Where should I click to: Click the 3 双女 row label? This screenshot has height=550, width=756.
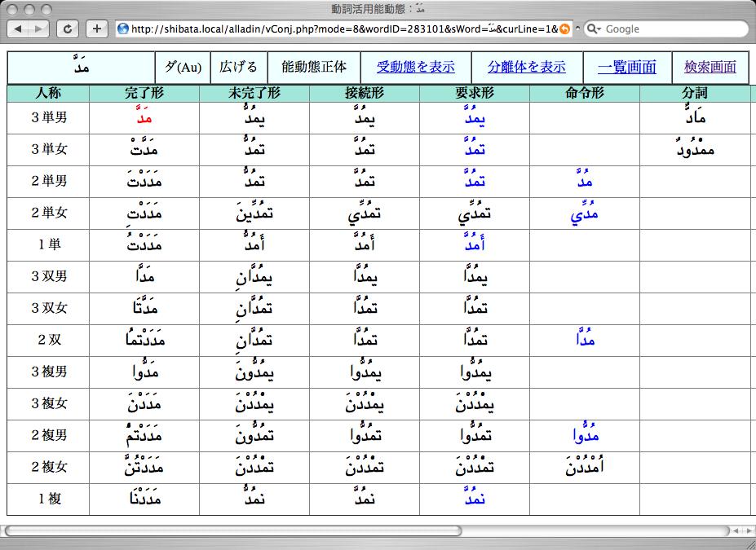tap(49, 308)
